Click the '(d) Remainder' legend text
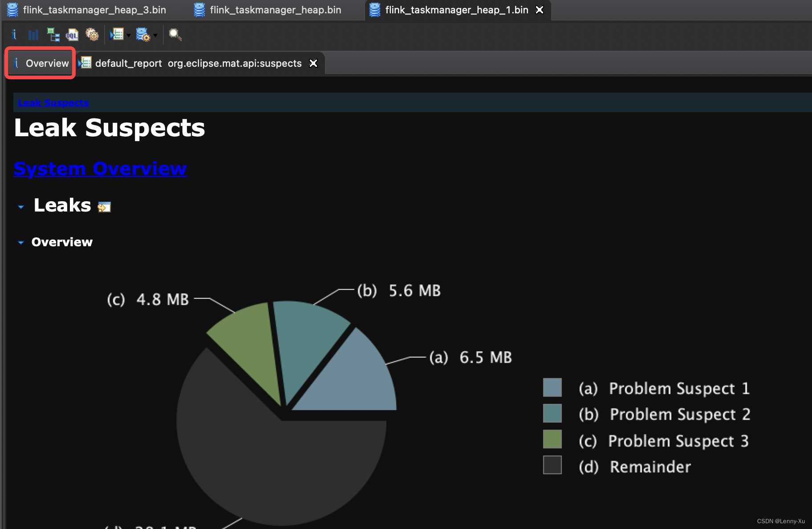812x529 pixels. point(635,467)
